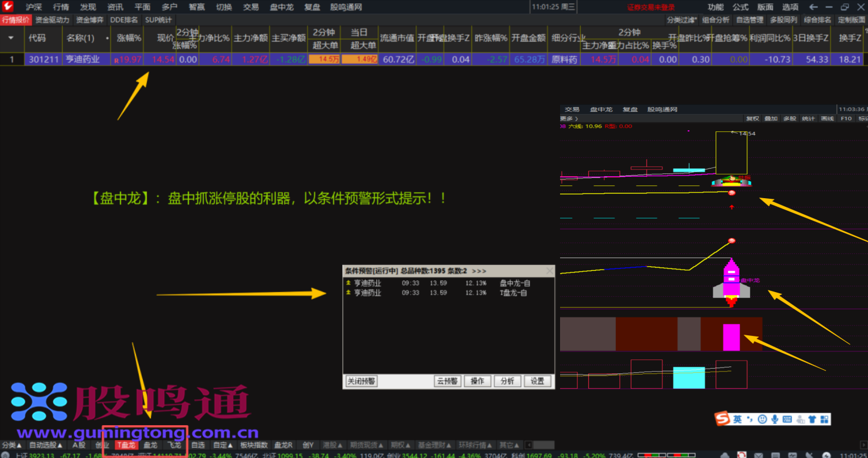Viewport: 868px width, 458px height.
Task: Click the 原料药 industry cell
Action: [564, 59]
